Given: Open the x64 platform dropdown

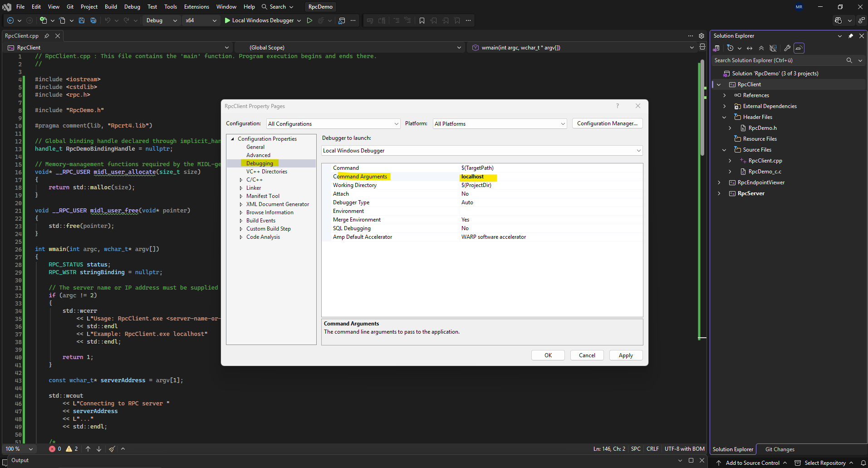Looking at the screenshot, I should (x=201, y=20).
